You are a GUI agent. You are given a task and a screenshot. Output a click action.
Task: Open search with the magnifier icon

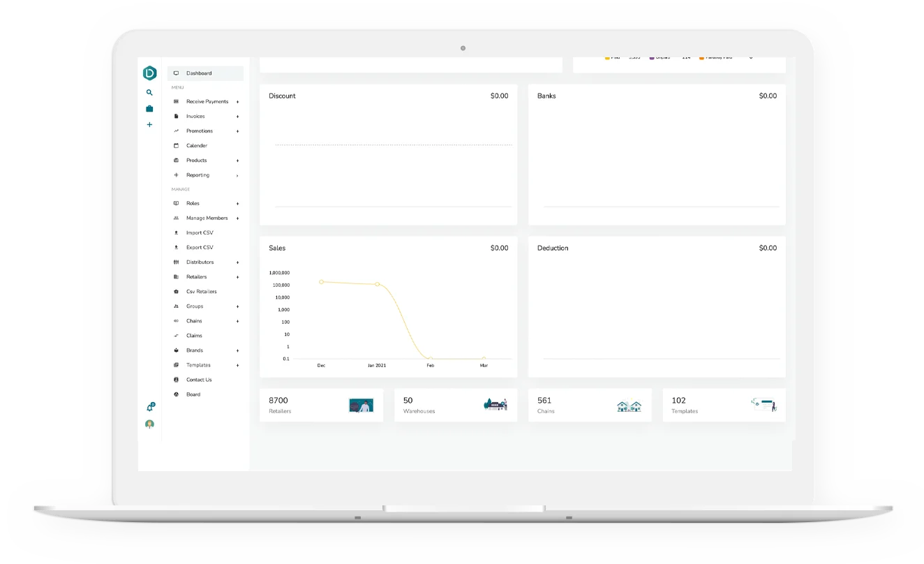(149, 92)
